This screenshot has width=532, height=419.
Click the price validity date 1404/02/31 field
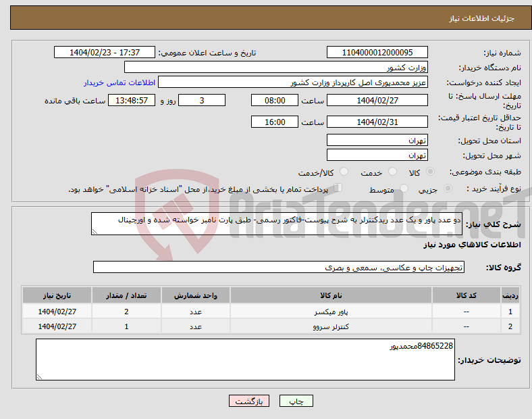tap(377, 122)
